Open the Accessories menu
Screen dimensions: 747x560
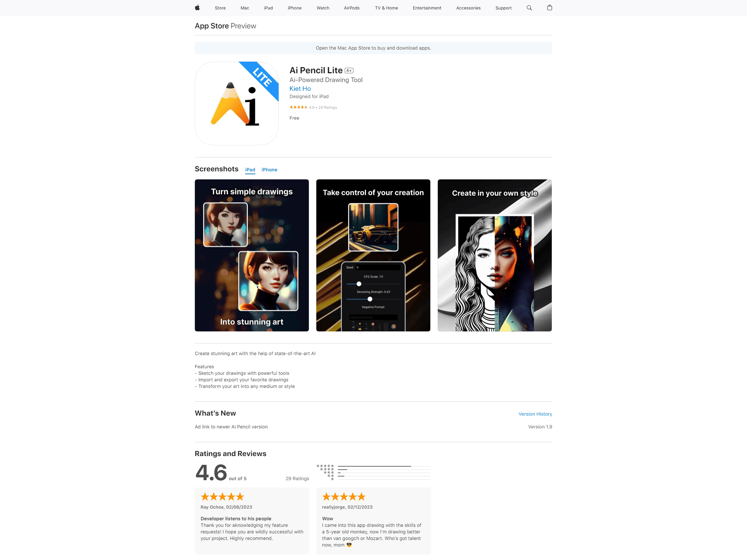468,8
